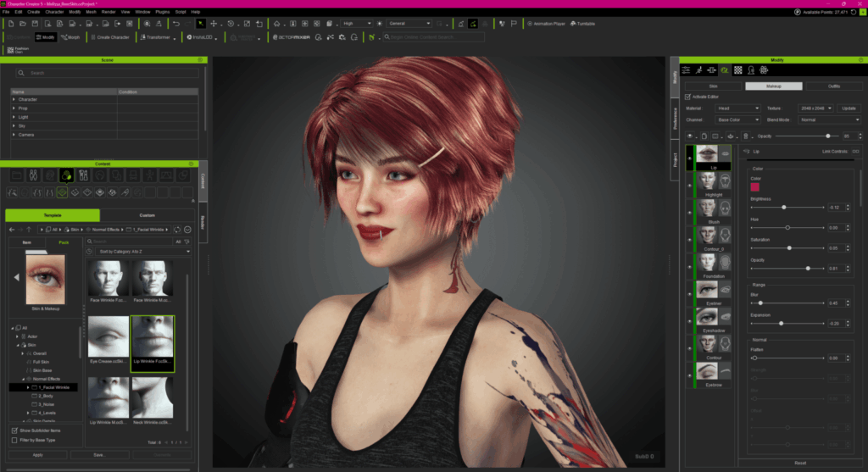
Task: Click the New Project icon in toolbar
Action: click(x=11, y=24)
